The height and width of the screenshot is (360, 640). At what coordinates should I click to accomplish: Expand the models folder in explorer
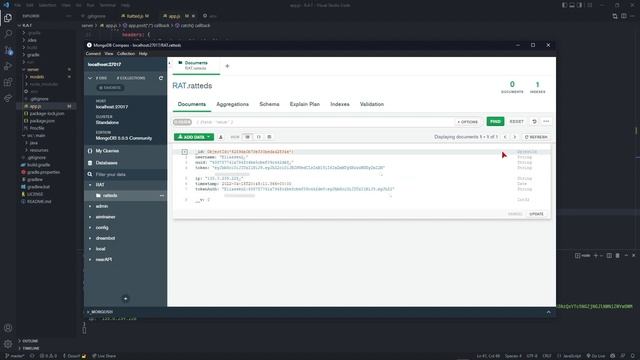(x=37, y=77)
